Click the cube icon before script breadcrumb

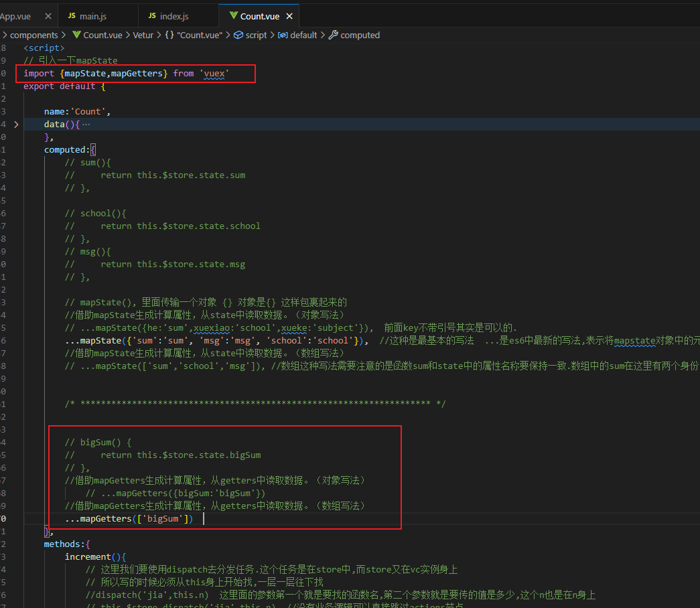(x=238, y=35)
